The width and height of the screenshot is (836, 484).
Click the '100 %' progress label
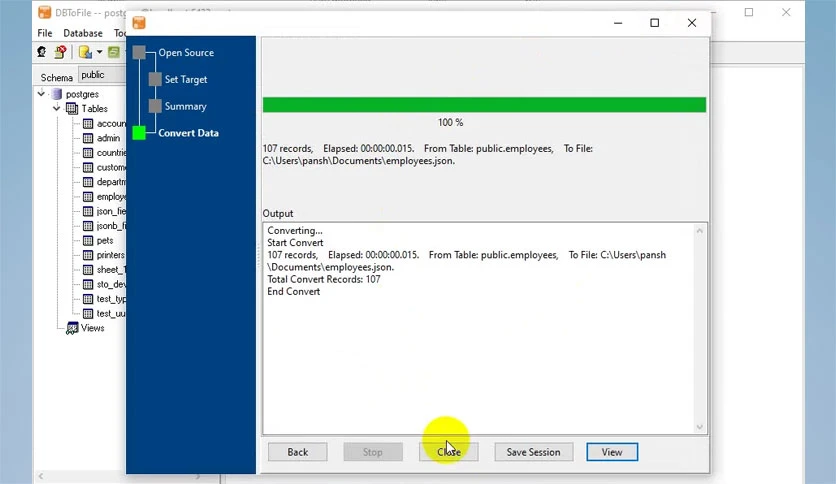click(451, 123)
